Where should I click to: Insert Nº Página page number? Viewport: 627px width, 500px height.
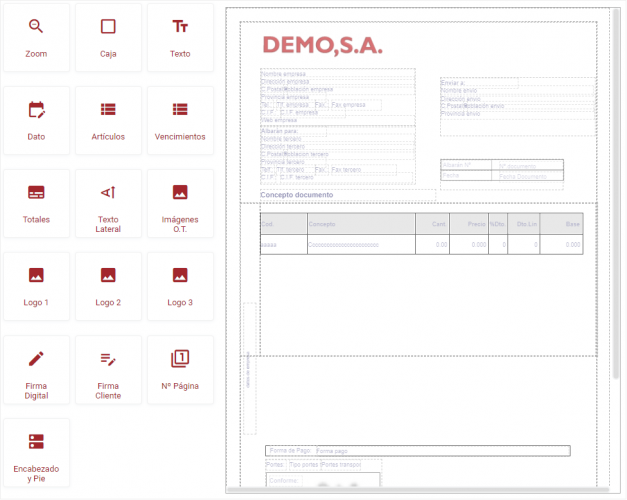pos(180,369)
